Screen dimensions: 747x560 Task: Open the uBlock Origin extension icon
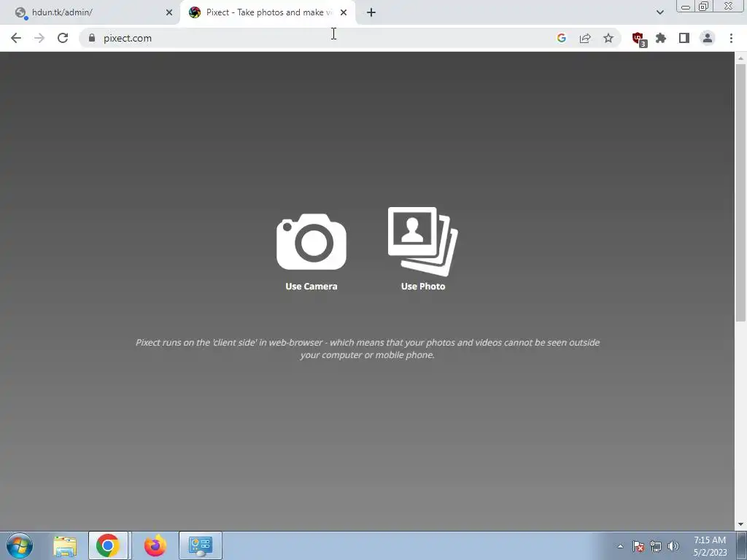(638, 39)
